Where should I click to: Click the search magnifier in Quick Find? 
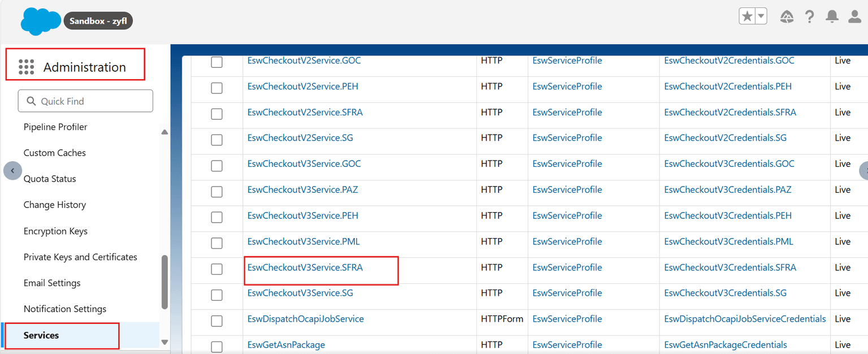(x=31, y=101)
